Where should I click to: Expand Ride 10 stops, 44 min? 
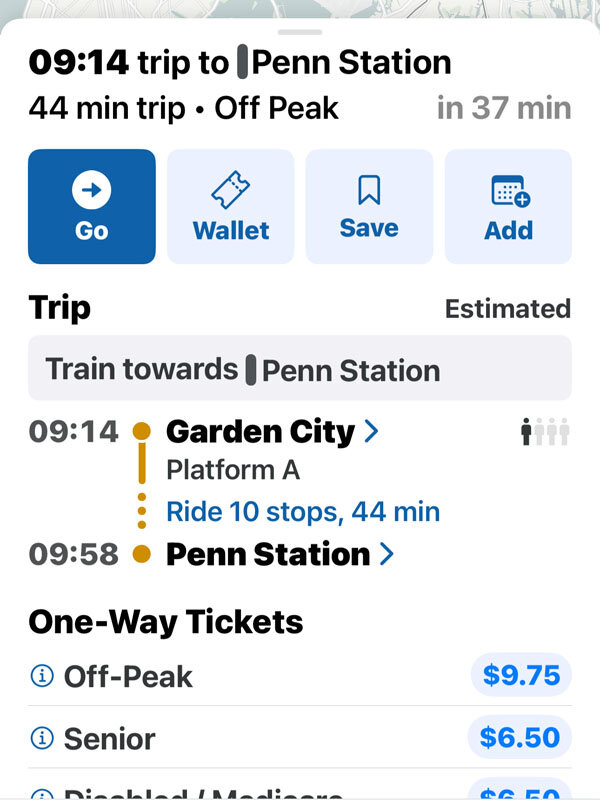[303, 511]
